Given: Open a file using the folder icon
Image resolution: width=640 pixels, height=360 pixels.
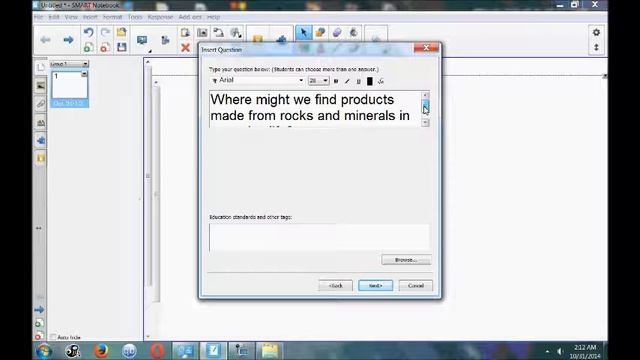Looking at the screenshot, I should click(122, 32).
